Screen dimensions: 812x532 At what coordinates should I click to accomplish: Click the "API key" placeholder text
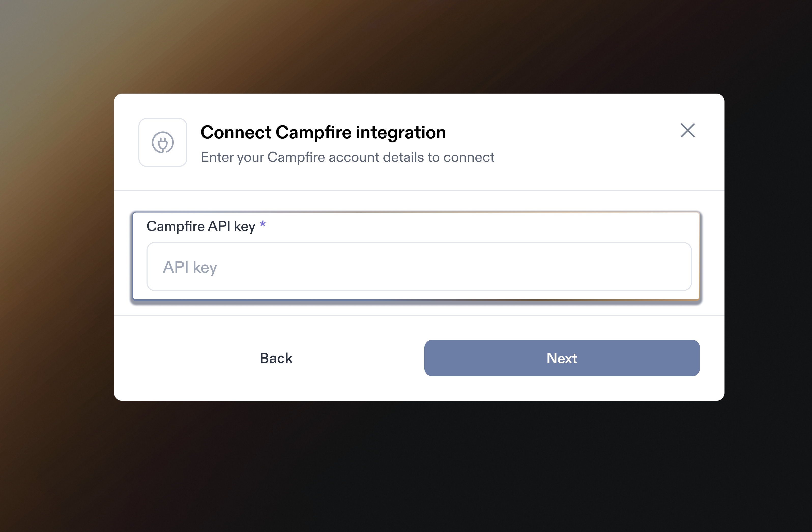pos(190,267)
